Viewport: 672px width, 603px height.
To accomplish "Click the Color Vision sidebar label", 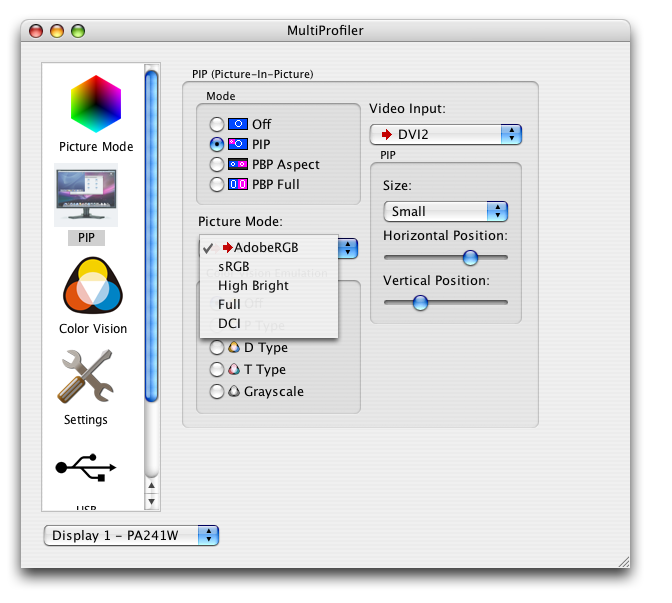I will click(93, 329).
